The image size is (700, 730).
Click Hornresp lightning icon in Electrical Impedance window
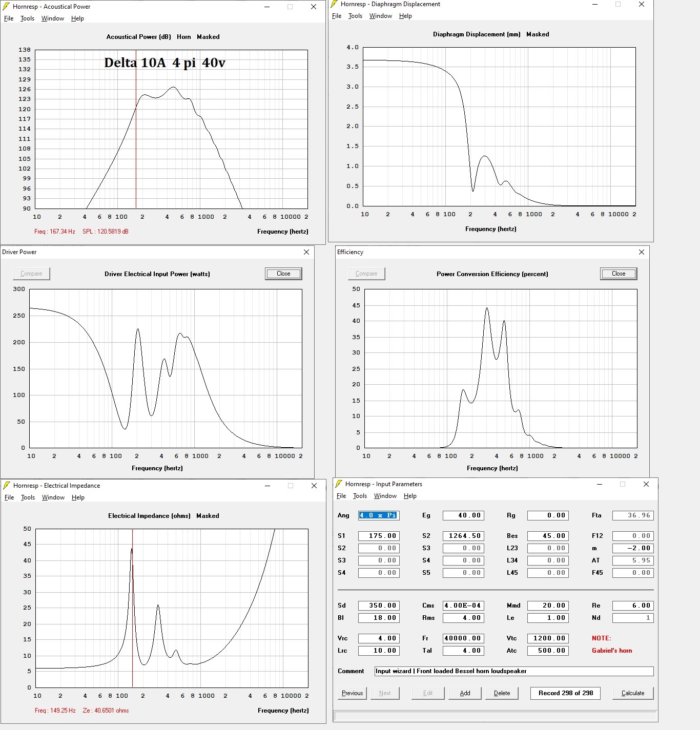(7, 486)
